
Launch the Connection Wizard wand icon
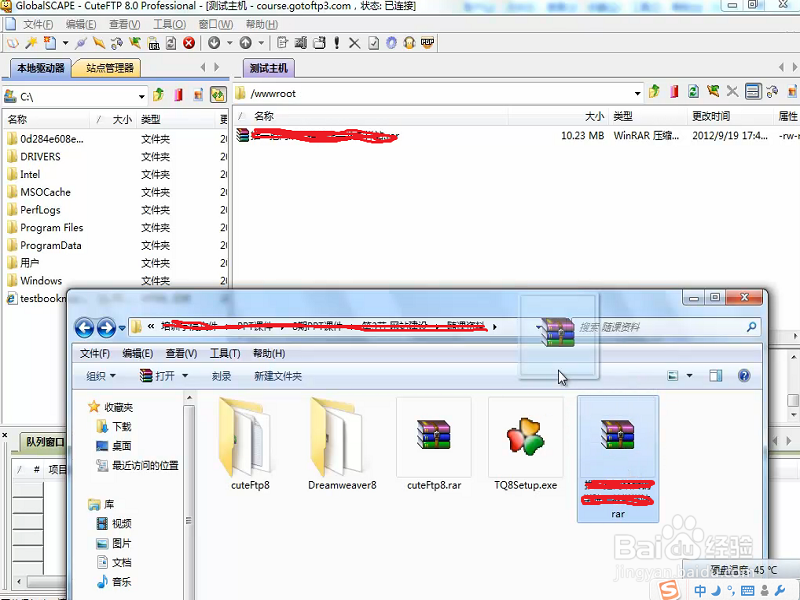(x=31, y=43)
